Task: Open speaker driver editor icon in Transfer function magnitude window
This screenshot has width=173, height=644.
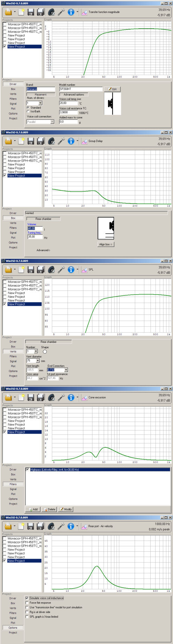Action: pyautogui.click(x=51, y=12)
